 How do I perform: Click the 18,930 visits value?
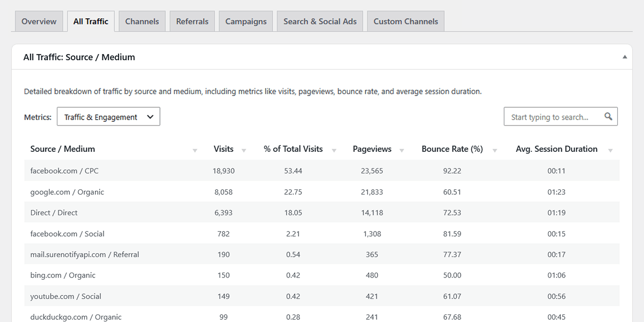pos(223,171)
